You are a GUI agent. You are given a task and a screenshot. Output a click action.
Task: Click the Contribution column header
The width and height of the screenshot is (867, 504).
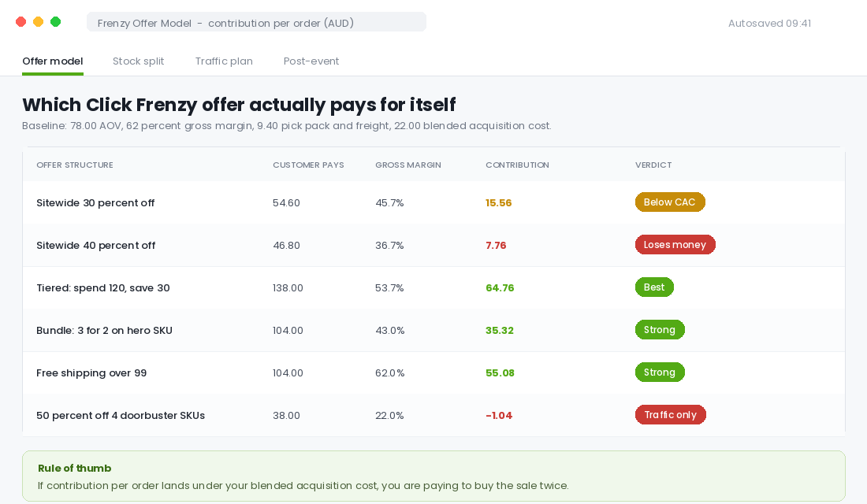(517, 165)
